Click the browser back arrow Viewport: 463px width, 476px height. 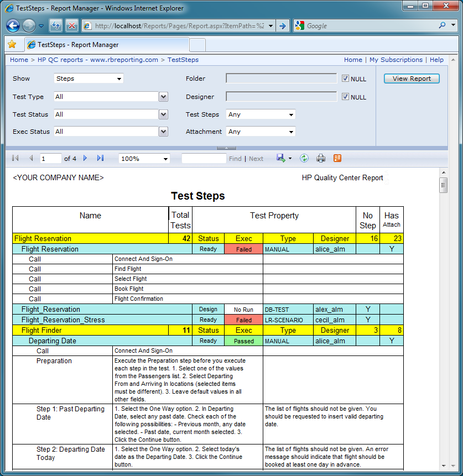(x=13, y=25)
